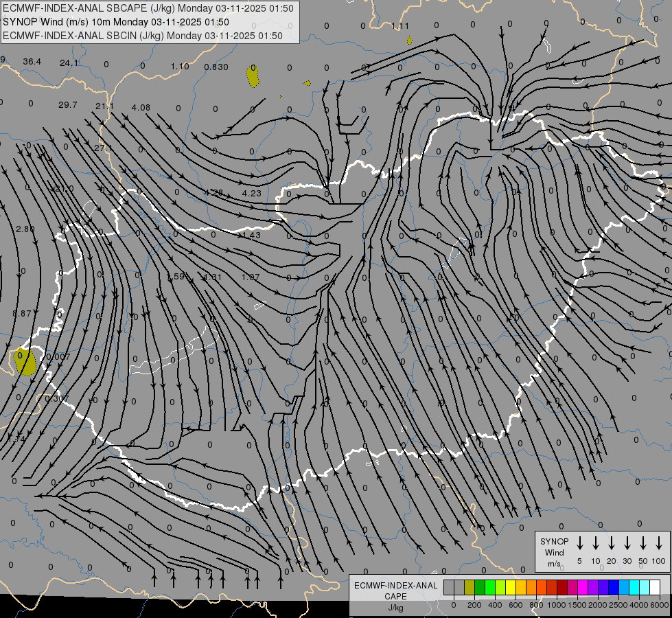Click the 50 m/s wind arrow in the SYNOP legend

click(x=643, y=543)
